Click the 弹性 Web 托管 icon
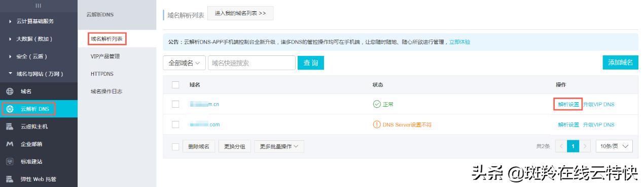The width and height of the screenshot is (644, 187). pyautogui.click(x=9, y=179)
